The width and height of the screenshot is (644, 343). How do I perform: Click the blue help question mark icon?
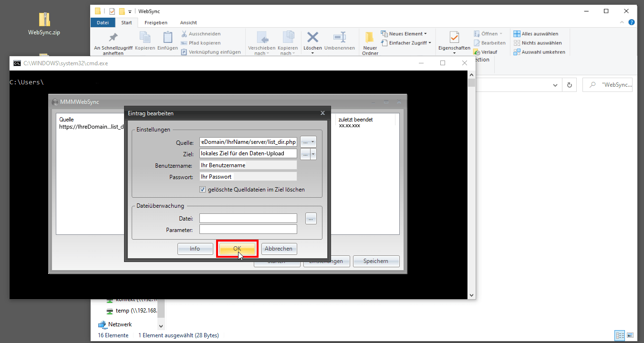(631, 22)
